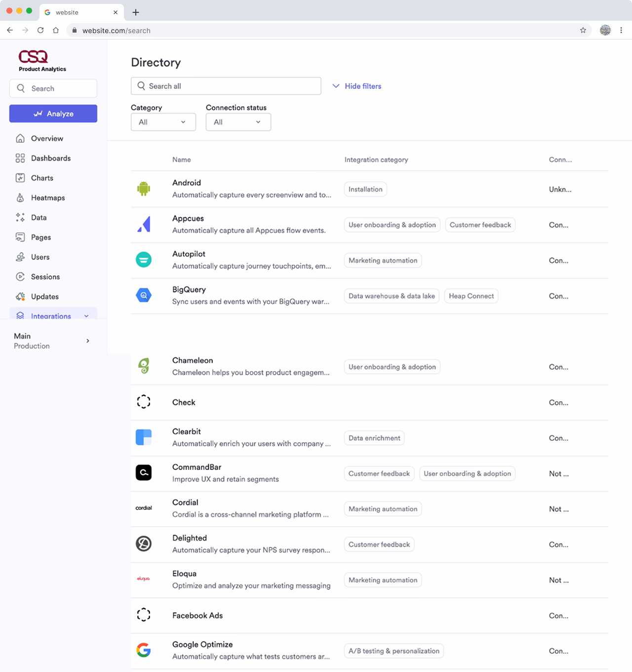Image resolution: width=632 pixels, height=672 pixels.
Task: Click the Google Optimize G icon
Action: pyautogui.click(x=144, y=650)
